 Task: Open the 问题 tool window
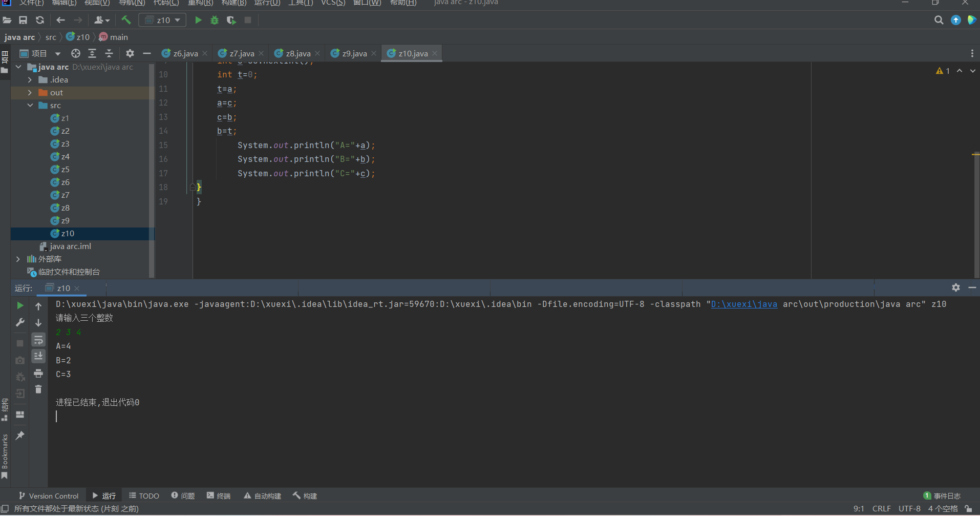click(183, 496)
